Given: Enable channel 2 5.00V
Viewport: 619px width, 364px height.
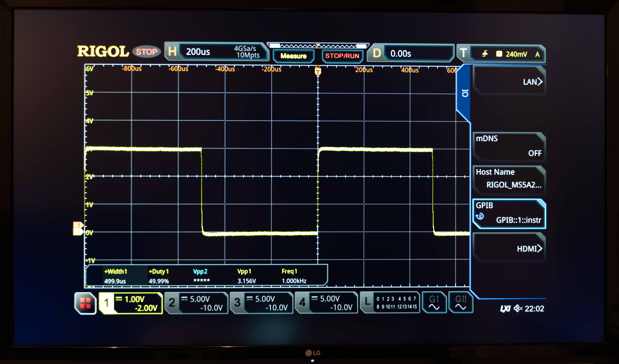Looking at the screenshot, I should (196, 303).
